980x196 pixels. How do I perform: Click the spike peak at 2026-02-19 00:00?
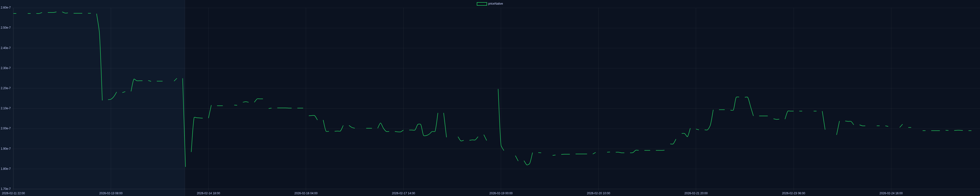(x=498, y=89)
